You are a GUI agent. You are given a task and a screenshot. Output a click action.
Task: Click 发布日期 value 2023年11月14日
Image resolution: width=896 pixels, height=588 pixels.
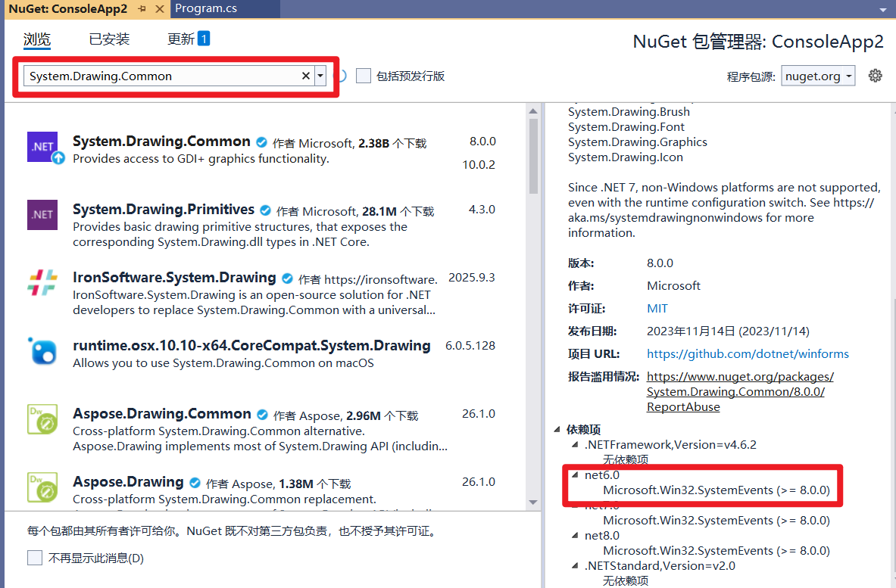pyautogui.click(x=728, y=331)
